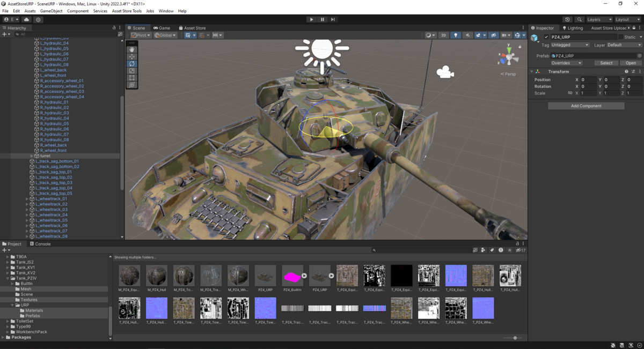Select the Move tool in the Scene toolbar

coord(132,57)
